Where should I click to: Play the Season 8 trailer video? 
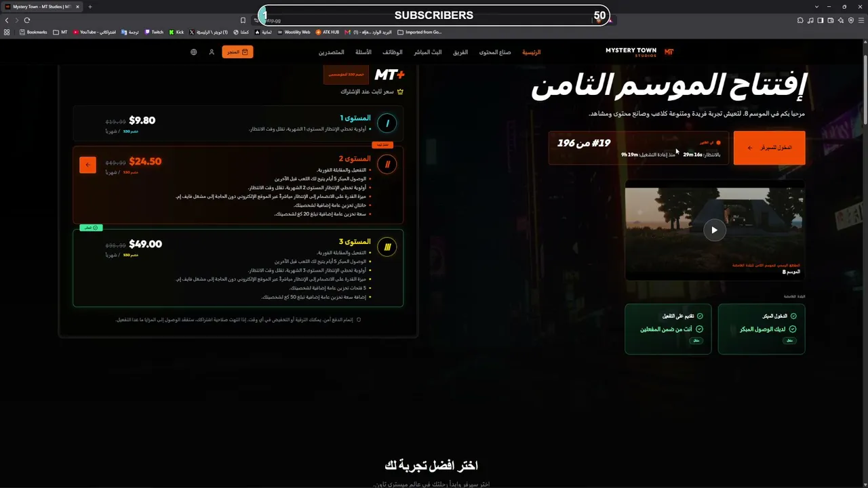click(x=714, y=230)
